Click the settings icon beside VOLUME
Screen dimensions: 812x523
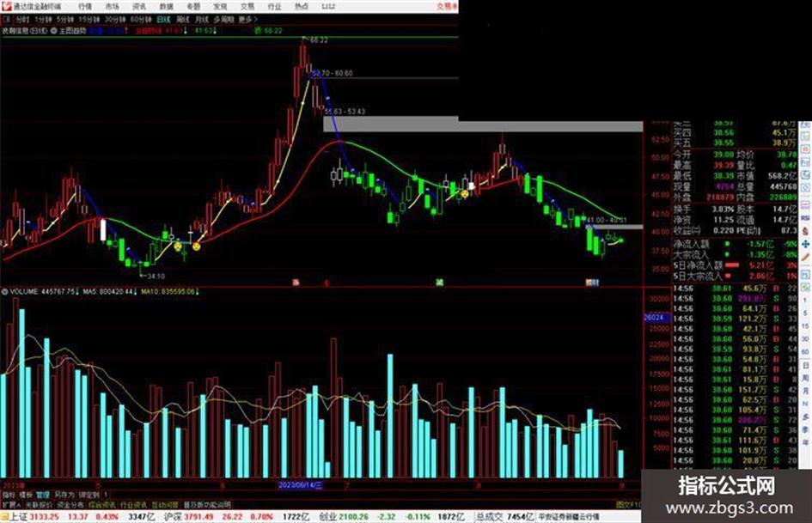pos(4,292)
